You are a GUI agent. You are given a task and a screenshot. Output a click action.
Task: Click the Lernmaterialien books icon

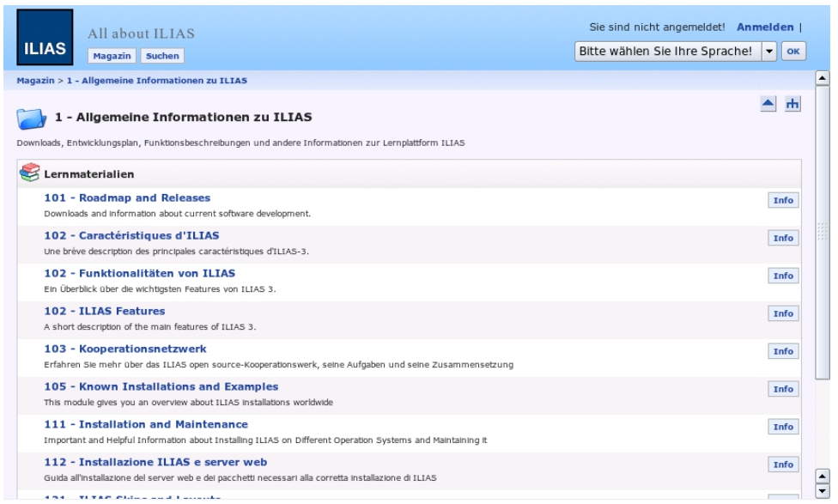[x=30, y=173]
